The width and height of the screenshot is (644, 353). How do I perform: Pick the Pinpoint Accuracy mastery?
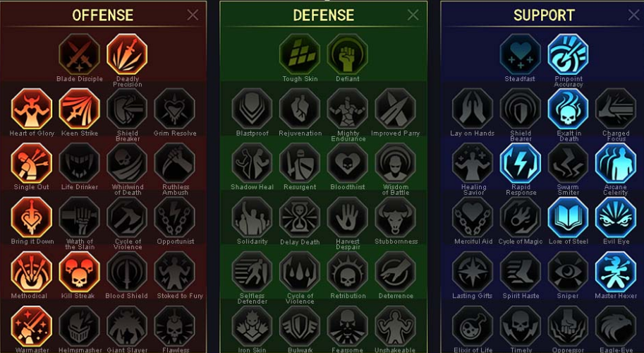[568, 54]
